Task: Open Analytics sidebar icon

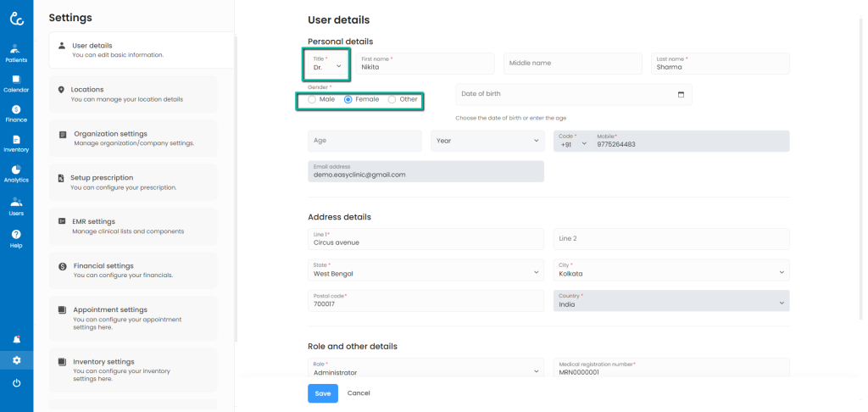Action: click(16, 174)
